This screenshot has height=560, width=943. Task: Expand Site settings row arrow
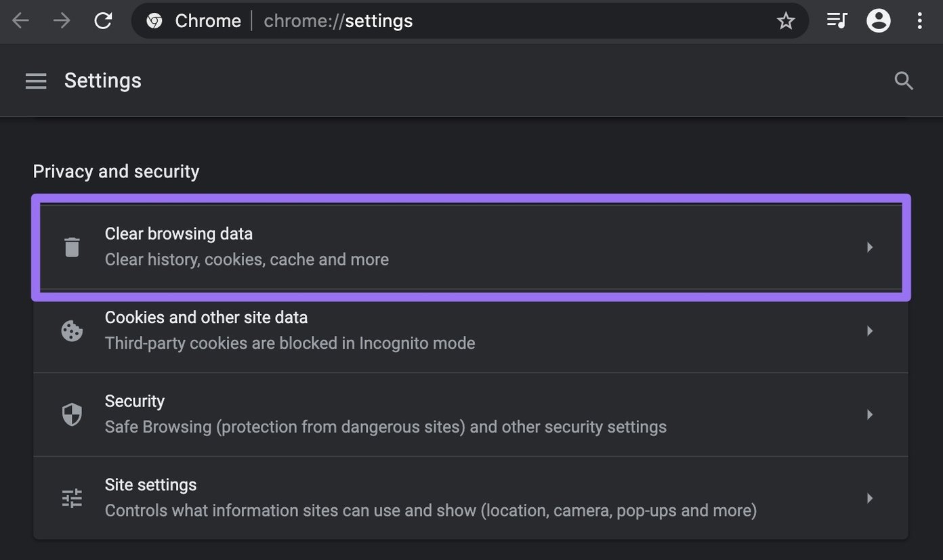tap(870, 498)
